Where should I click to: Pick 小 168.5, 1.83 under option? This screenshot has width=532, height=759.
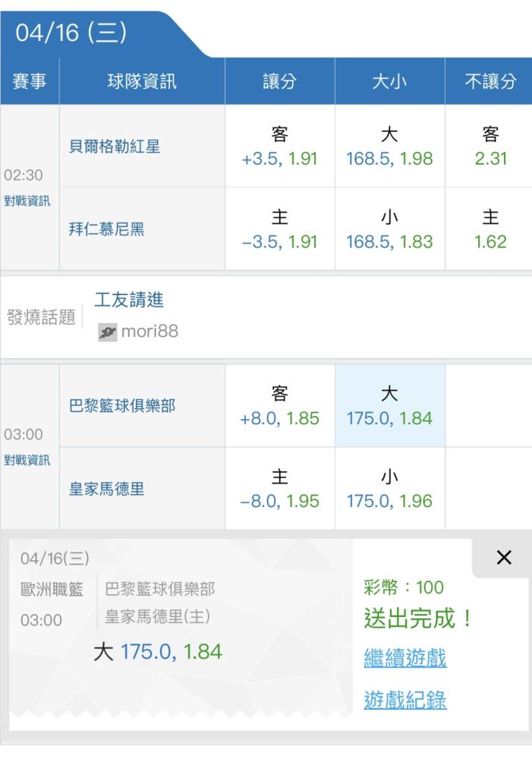click(x=389, y=229)
